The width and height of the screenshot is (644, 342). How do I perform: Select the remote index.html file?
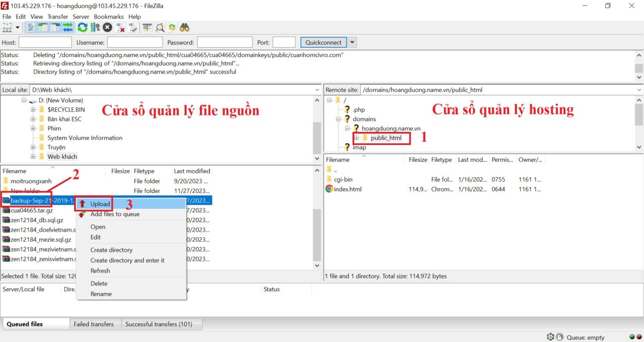348,189
